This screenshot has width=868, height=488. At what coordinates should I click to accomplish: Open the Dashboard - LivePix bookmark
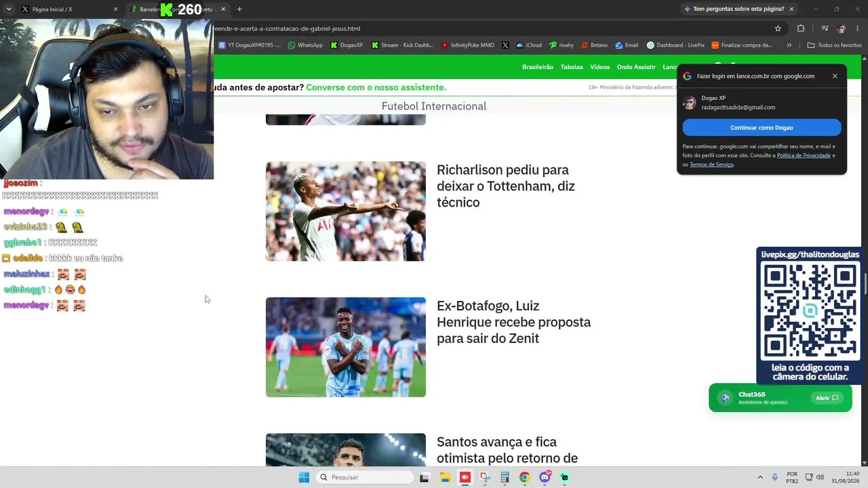675,45
